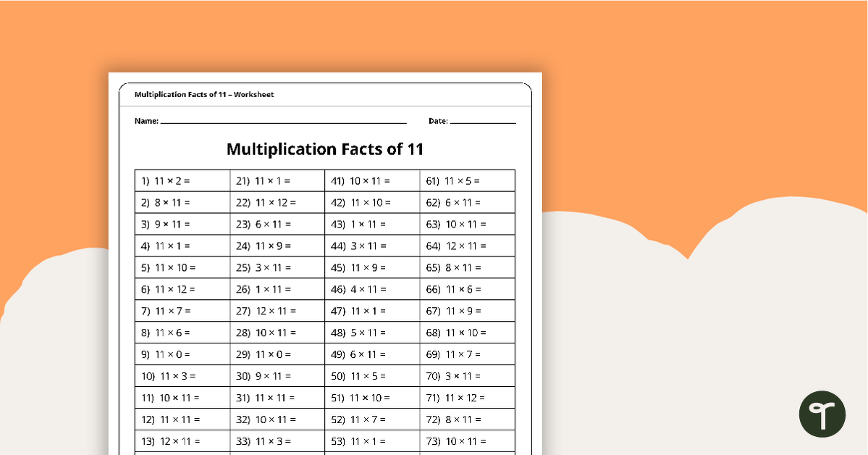
Task: Select cell '26) 1 × 11 ='
Action: tap(277, 289)
